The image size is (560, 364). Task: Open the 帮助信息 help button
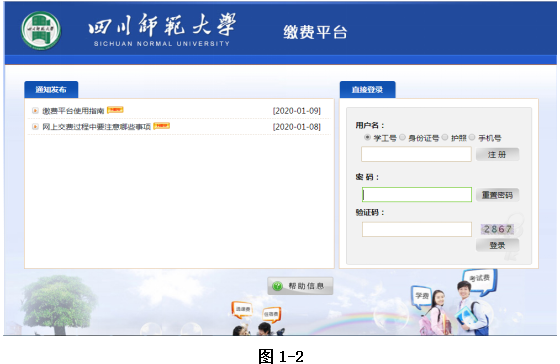pos(300,286)
